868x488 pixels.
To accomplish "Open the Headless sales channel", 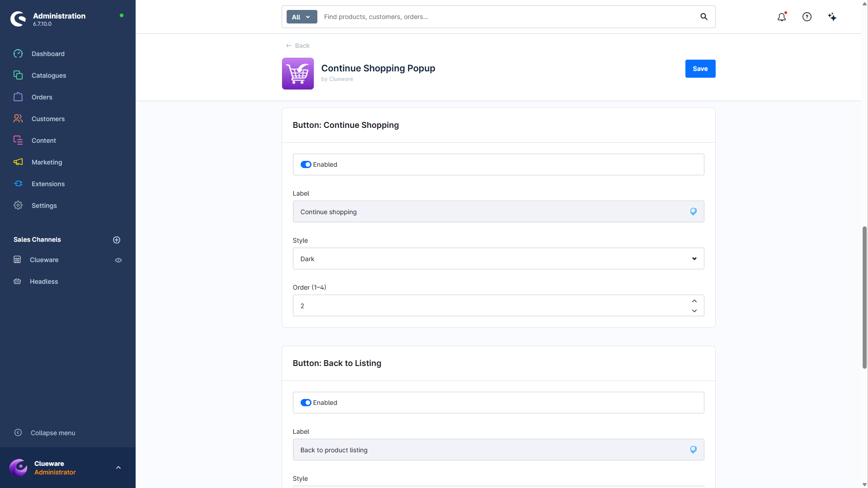I will [44, 282].
